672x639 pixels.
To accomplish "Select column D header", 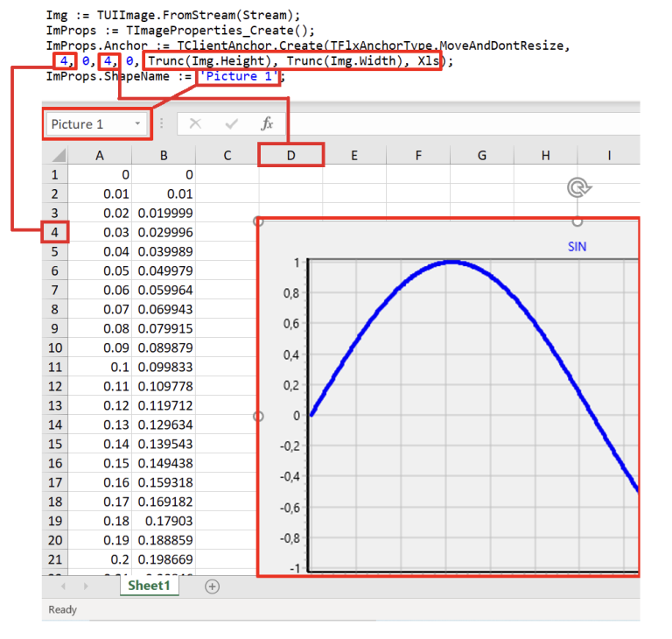I will pos(290,156).
